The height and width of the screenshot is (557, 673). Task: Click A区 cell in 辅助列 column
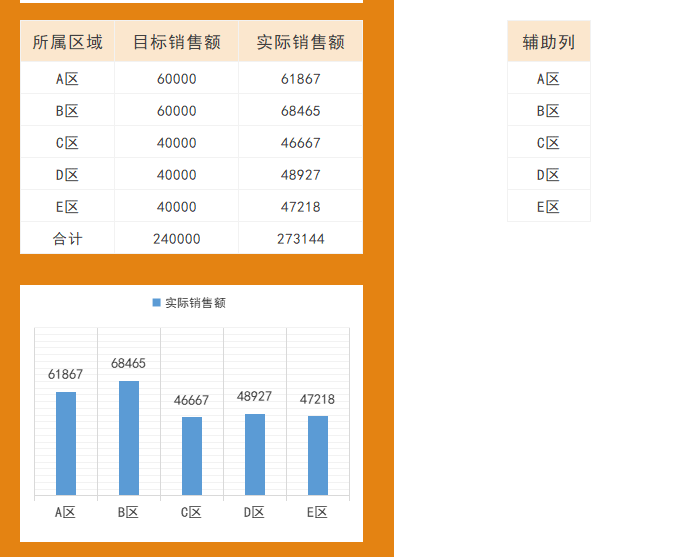pyautogui.click(x=549, y=78)
